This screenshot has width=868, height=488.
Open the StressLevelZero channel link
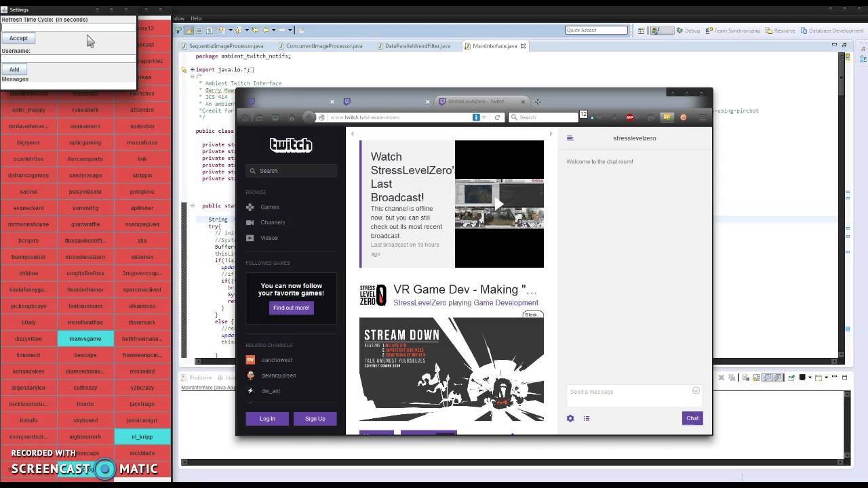420,303
